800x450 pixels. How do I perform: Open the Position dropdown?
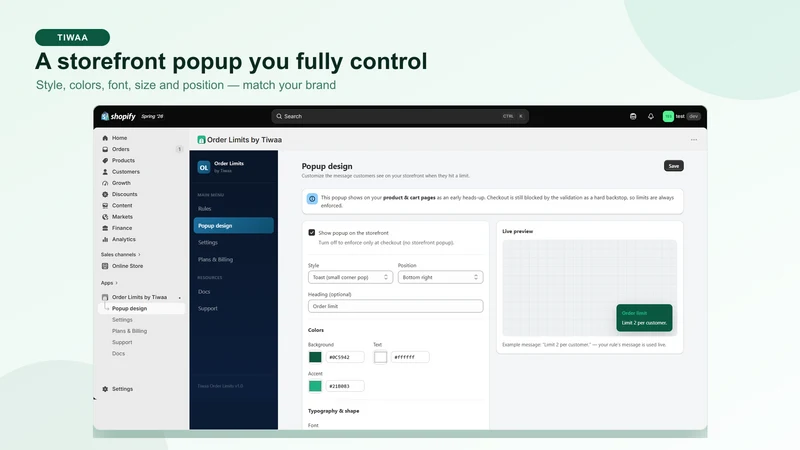point(440,277)
